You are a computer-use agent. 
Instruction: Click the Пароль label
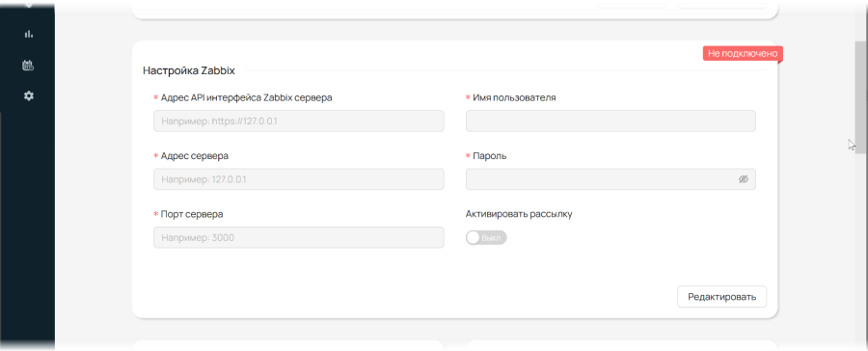(x=490, y=156)
